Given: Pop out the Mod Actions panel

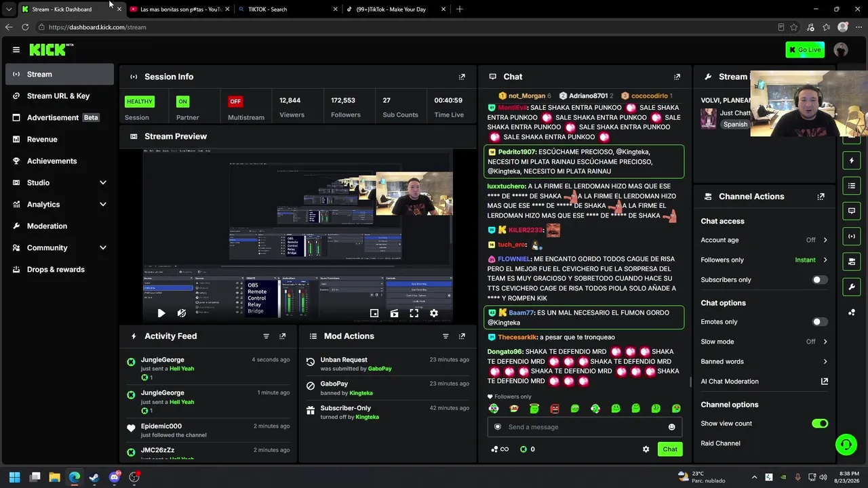Looking at the screenshot, I should pyautogui.click(x=462, y=336).
